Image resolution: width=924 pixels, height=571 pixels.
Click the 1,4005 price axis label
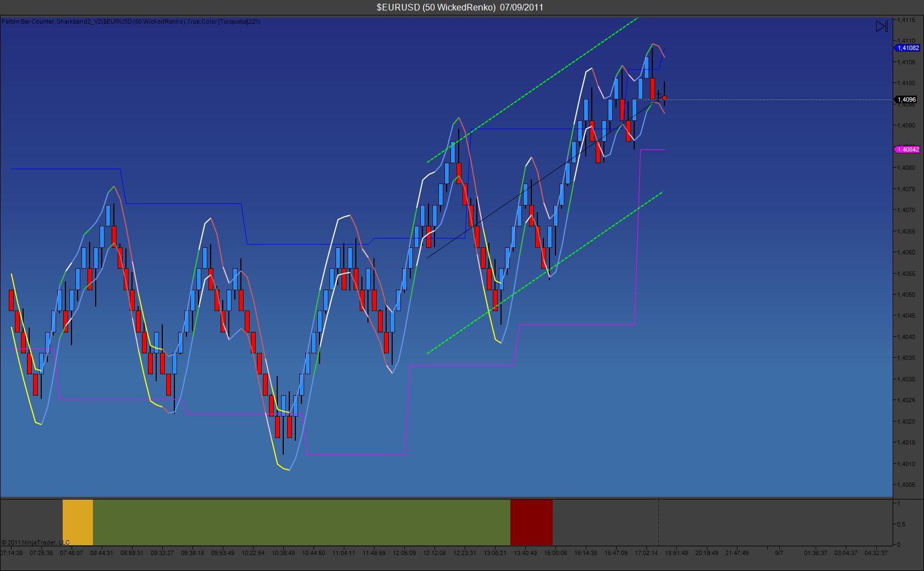click(x=906, y=485)
